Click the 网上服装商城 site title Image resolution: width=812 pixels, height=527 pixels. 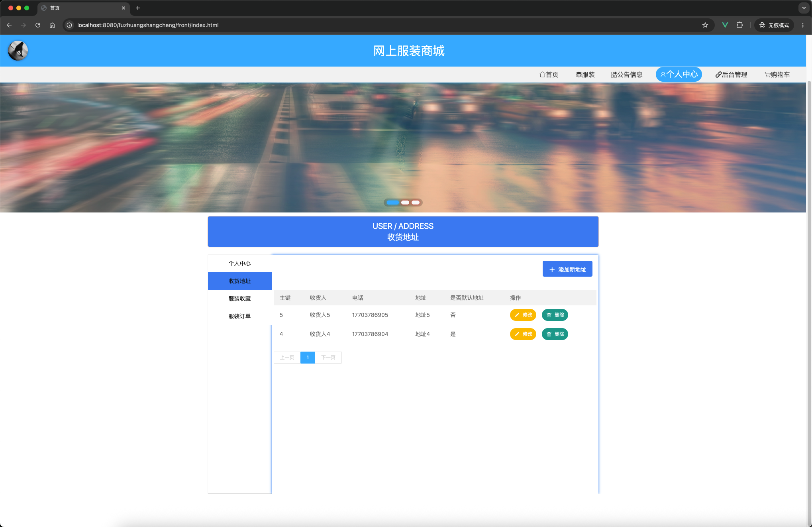point(409,51)
